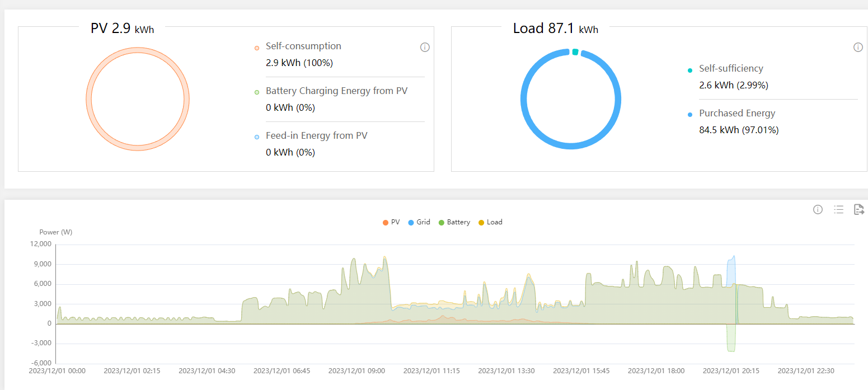
Task: Toggle the Grid series in chart legend
Action: pos(419,222)
